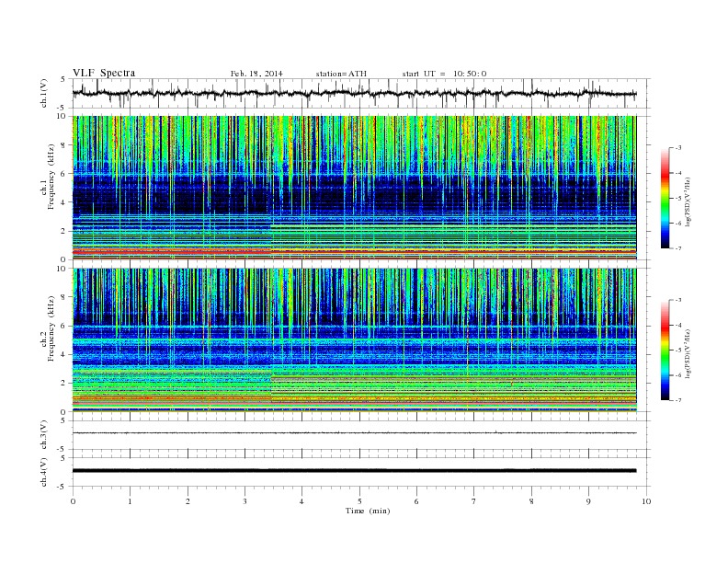
Task: Click the thick ch.4 voltage trace
Action: pos(355,471)
